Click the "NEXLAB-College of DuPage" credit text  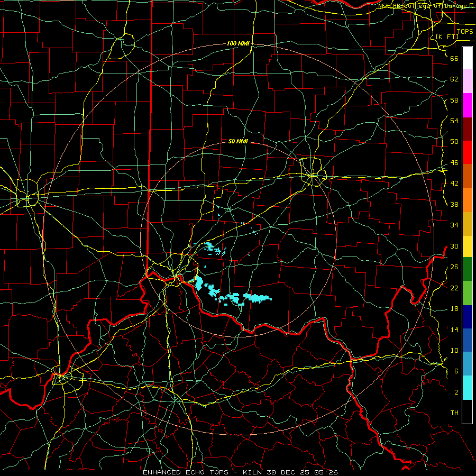[423, 6]
